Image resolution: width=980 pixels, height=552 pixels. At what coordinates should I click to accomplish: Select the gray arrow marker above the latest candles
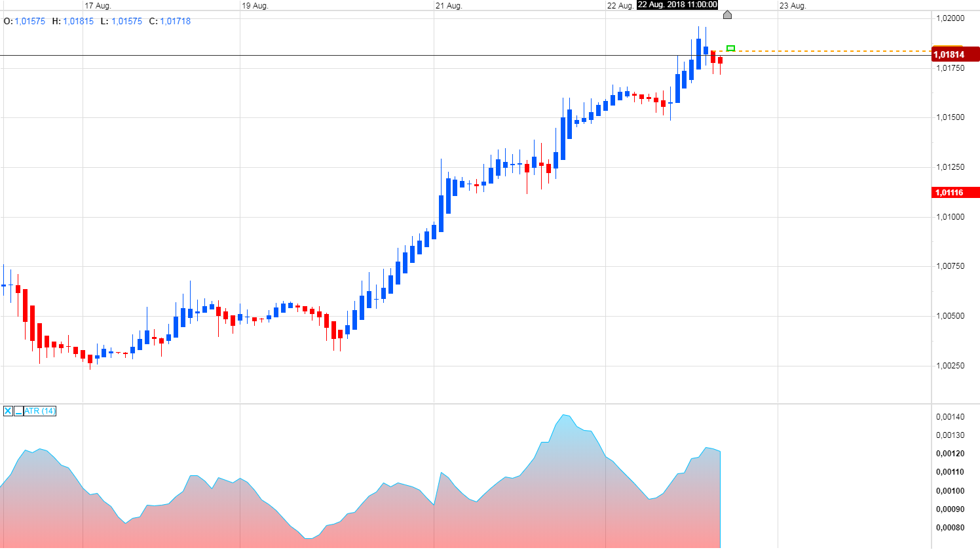[727, 14]
